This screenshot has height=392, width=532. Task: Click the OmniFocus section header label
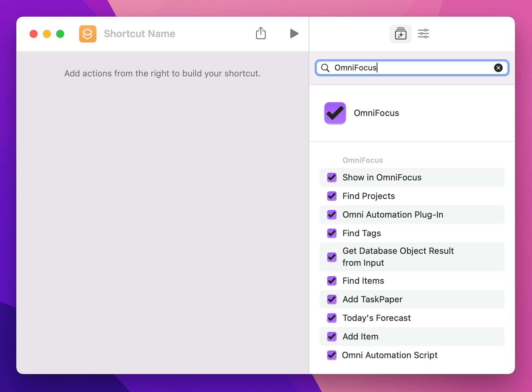tap(363, 160)
